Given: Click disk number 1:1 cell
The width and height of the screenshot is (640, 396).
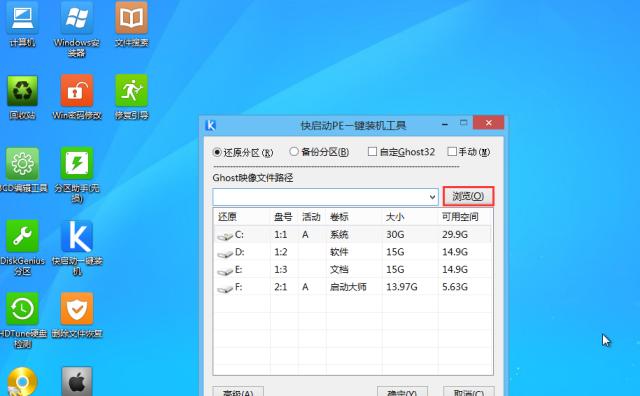Looking at the screenshot, I should pos(280,235).
